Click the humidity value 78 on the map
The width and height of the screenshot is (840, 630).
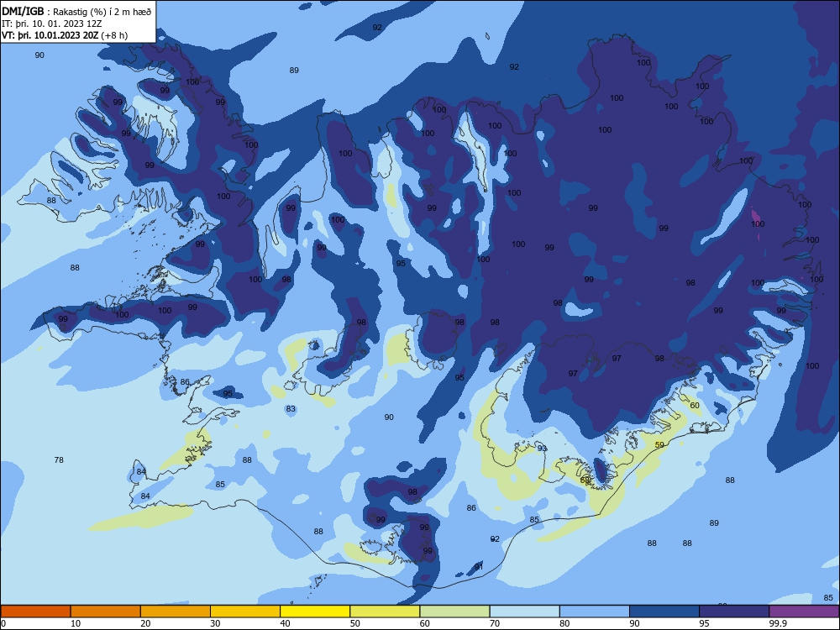coord(59,459)
